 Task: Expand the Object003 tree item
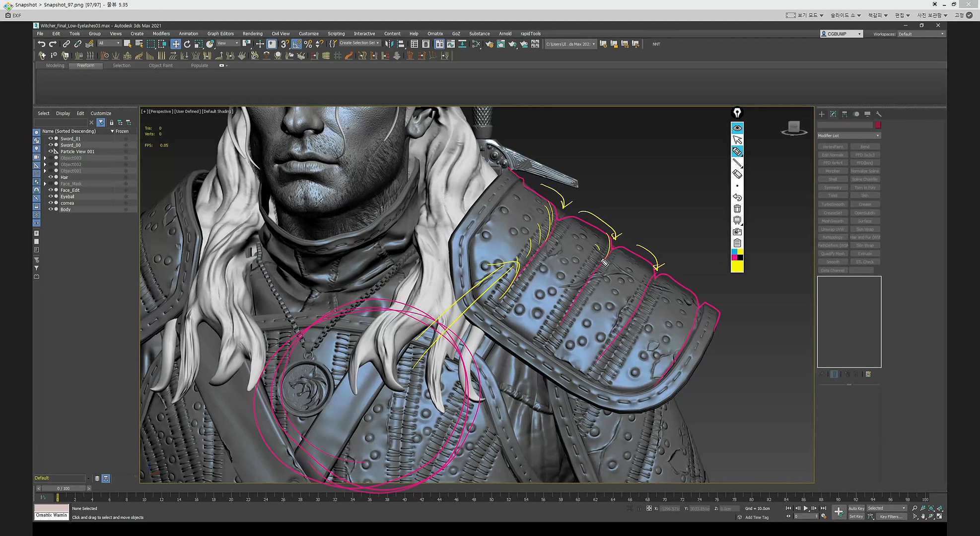pyautogui.click(x=45, y=158)
